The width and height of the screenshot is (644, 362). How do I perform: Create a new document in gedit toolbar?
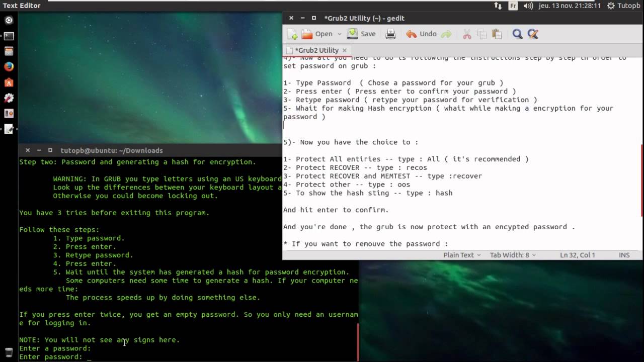[x=292, y=34]
